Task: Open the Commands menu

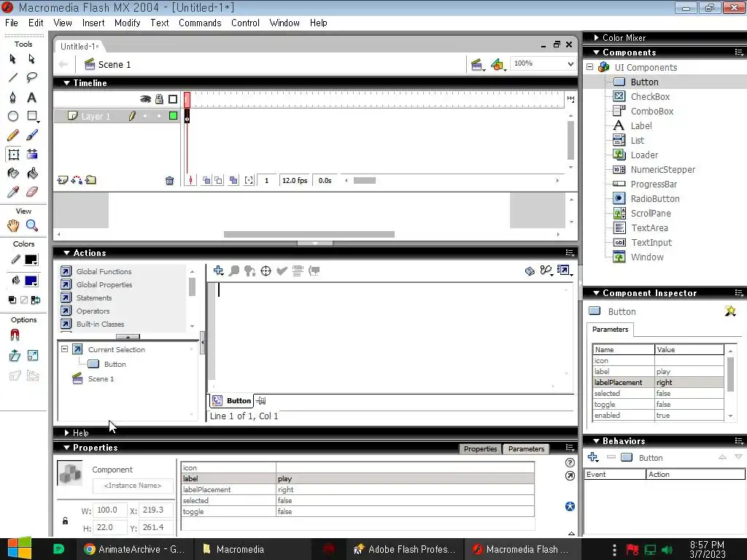Action: click(x=200, y=23)
